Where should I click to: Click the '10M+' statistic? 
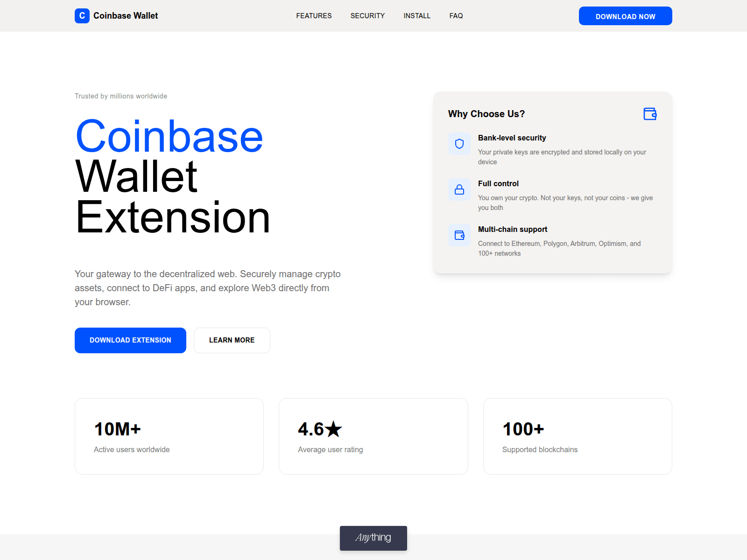coord(117,429)
